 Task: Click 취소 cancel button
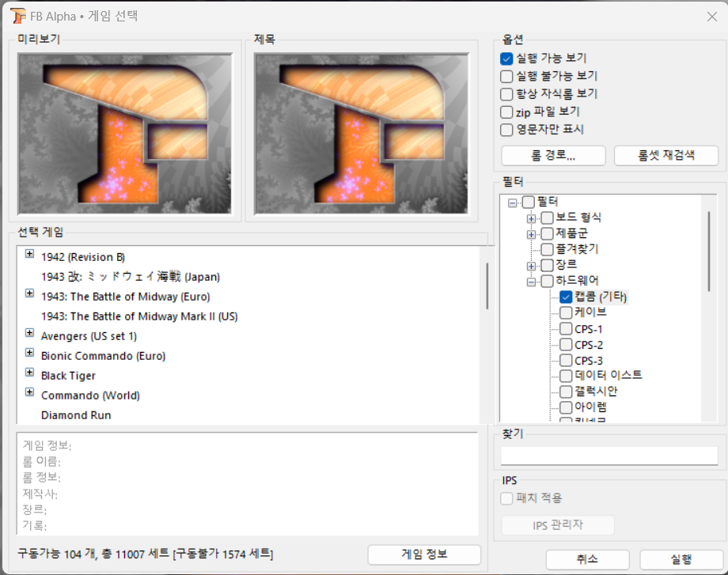pos(587,559)
